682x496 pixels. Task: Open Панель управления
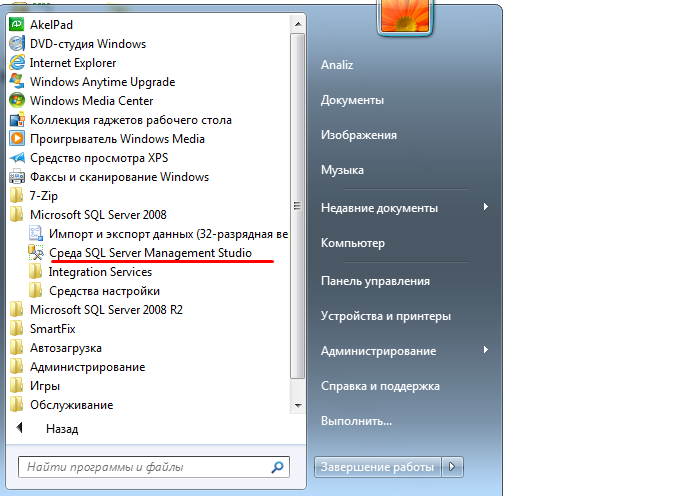tap(375, 281)
